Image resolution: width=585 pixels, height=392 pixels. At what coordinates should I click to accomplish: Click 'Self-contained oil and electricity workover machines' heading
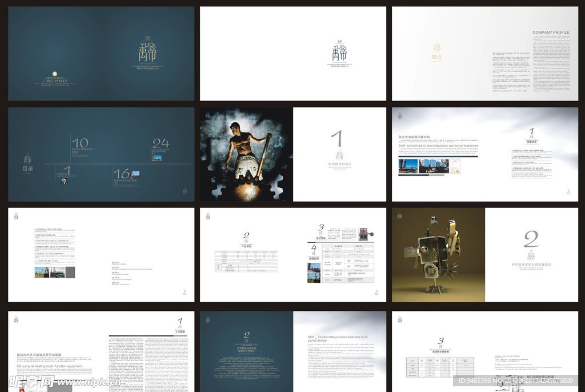(438, 146)
